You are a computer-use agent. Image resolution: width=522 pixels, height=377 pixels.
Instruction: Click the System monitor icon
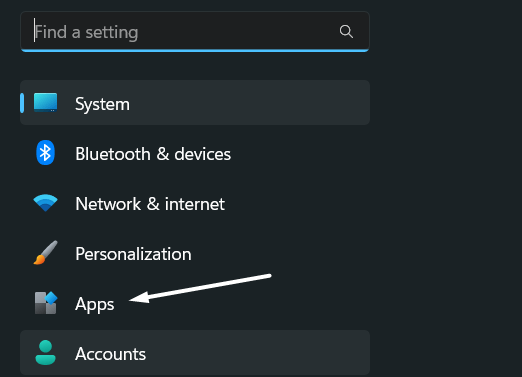(x=45, y=102)
